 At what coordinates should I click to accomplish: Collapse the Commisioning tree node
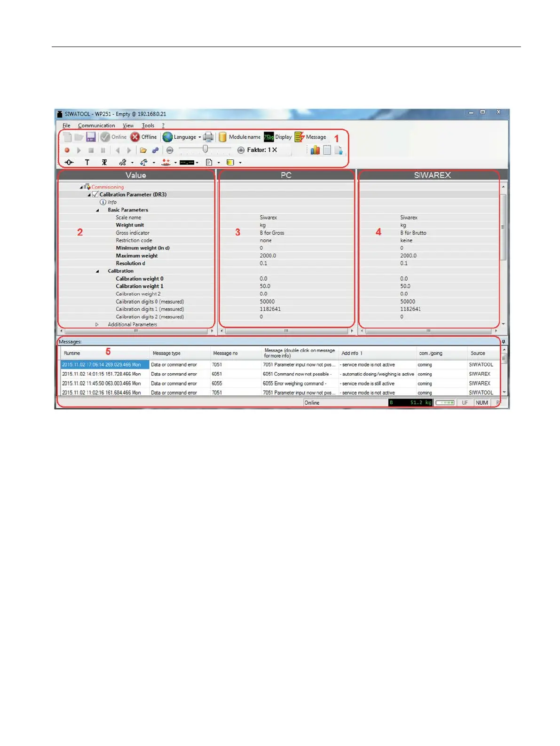click(81, 187)
